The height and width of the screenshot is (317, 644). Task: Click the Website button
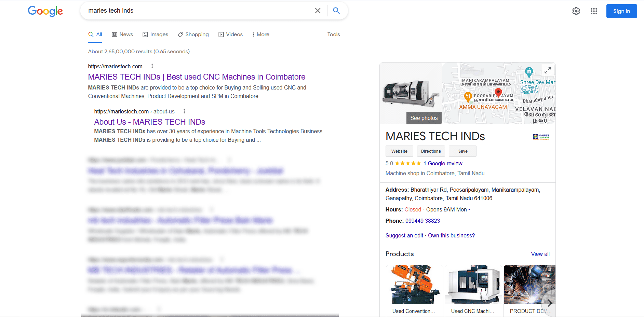pos(399,151)
